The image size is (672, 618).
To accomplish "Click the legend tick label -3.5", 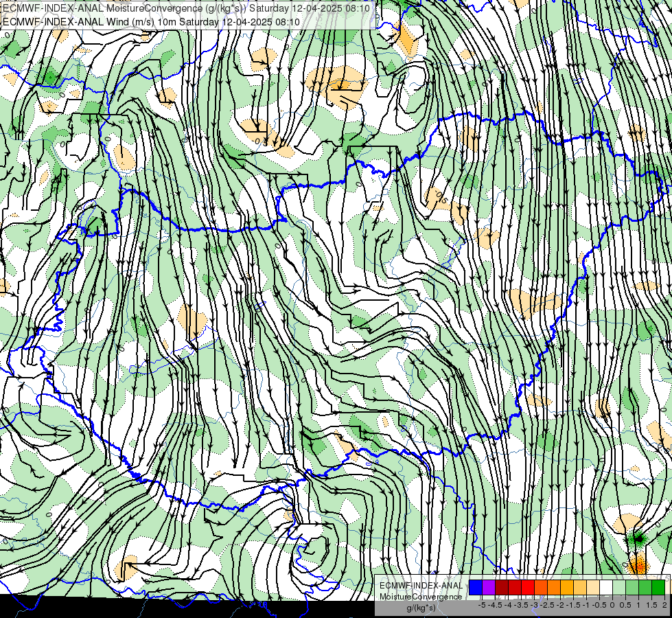I will (x=521, y=605).
